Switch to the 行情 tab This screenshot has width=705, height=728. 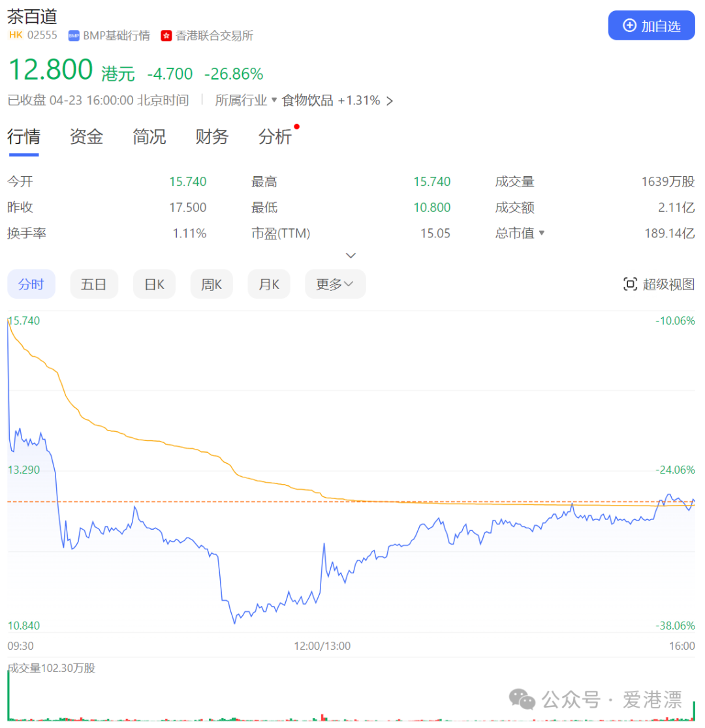[23, 137]
